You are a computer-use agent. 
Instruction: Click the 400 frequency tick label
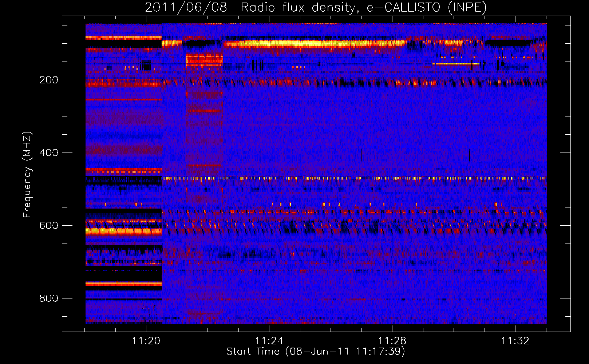click(49, 153)
